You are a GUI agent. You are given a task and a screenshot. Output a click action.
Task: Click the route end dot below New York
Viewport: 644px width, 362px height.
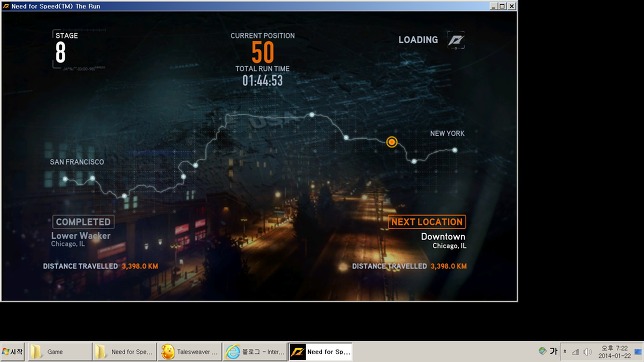pos(455,150)
